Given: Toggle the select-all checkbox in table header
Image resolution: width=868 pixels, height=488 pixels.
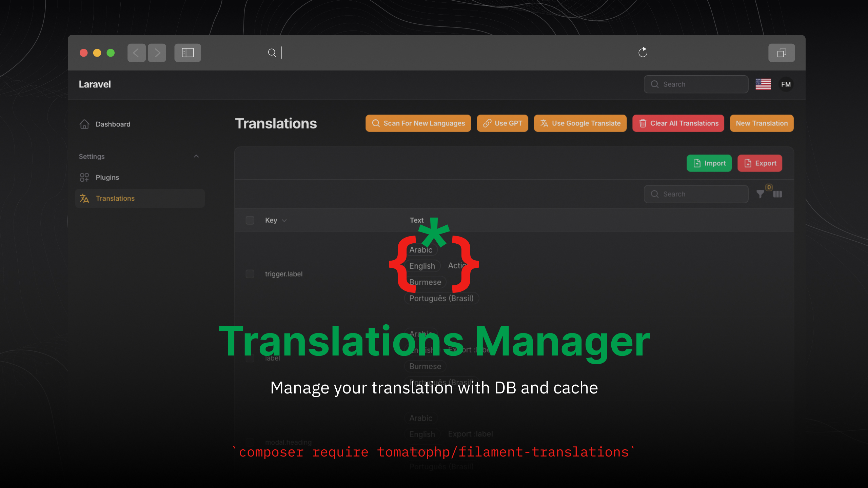Looking at the screenshot, I should point(250,220).
